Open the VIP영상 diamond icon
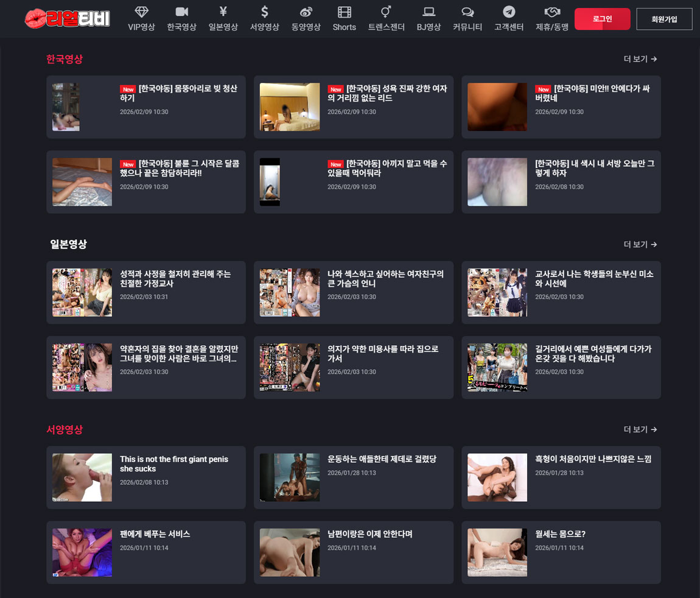The height and width of the screenshot is (598, 700). pyautogui.click(x=141, y=12)
